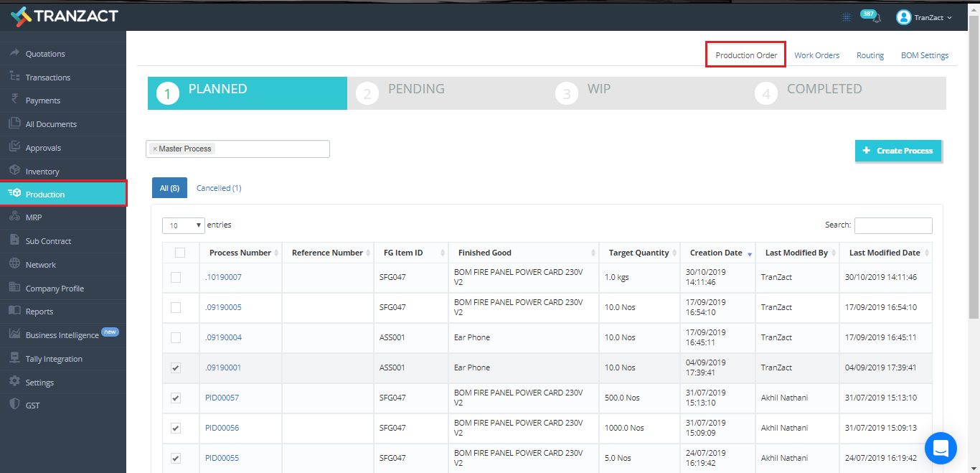Click the Settings gear icon in sidebar

click(x=14, y=382)
